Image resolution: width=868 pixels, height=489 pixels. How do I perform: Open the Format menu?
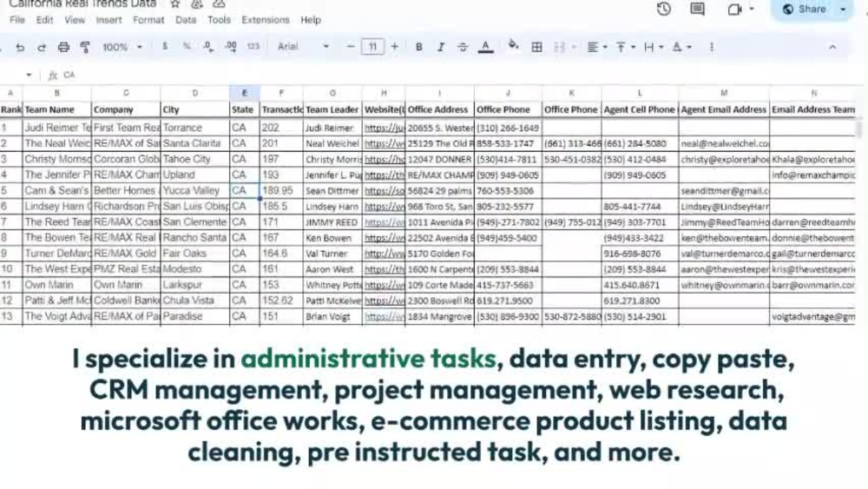click(x=148, y=20)
